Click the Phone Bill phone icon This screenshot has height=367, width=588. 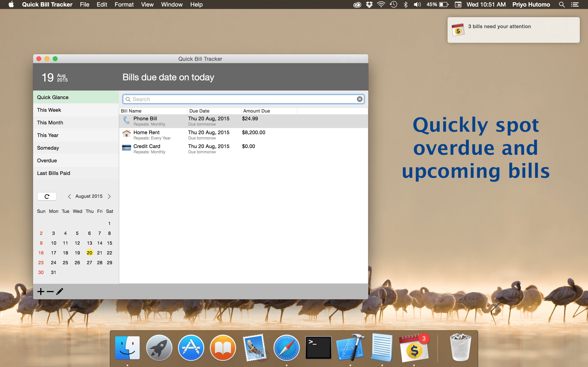[126, 120]
